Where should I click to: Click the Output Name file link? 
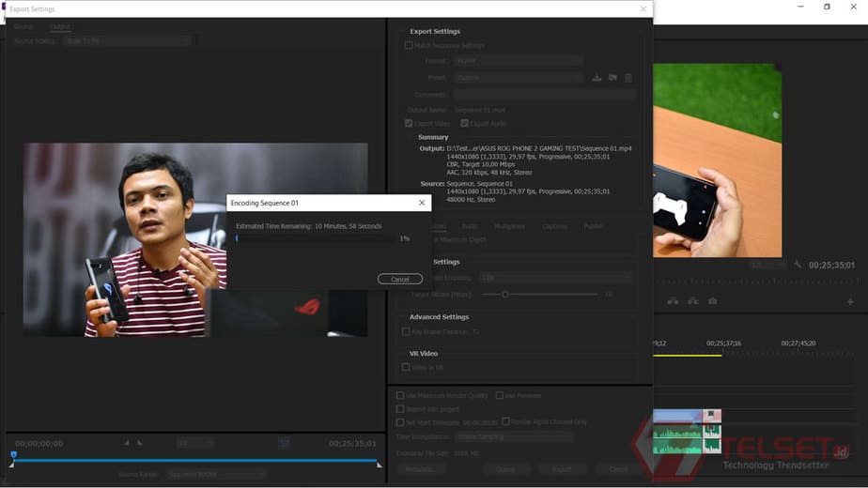[x=480, y=110]
